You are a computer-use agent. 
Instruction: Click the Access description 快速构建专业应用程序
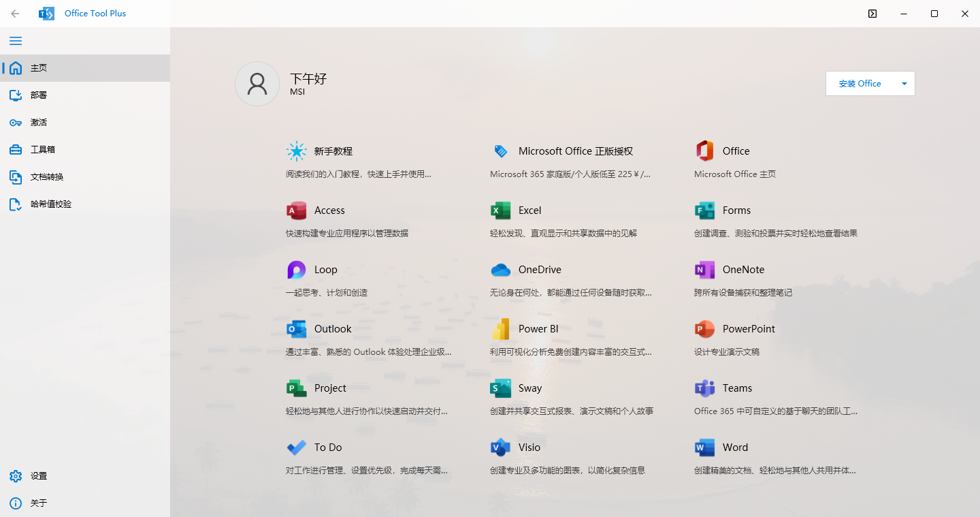click(x=347, y=234)
